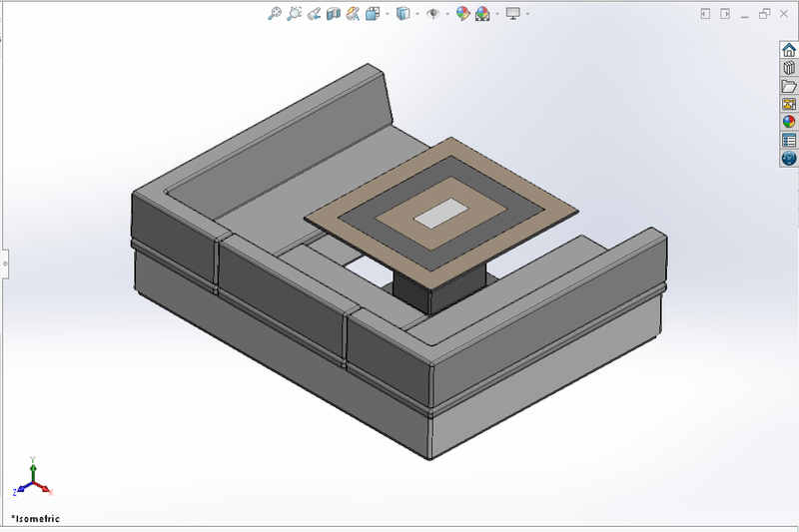Open Dynamic Annotation Views icon
Screen dimensions: 799x532
tap(353, 14)
